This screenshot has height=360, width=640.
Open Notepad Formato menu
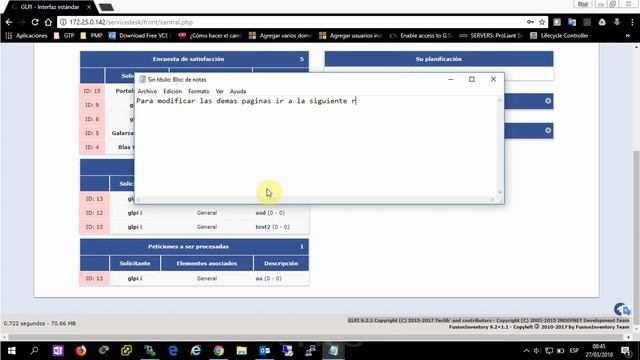[198, 91]
